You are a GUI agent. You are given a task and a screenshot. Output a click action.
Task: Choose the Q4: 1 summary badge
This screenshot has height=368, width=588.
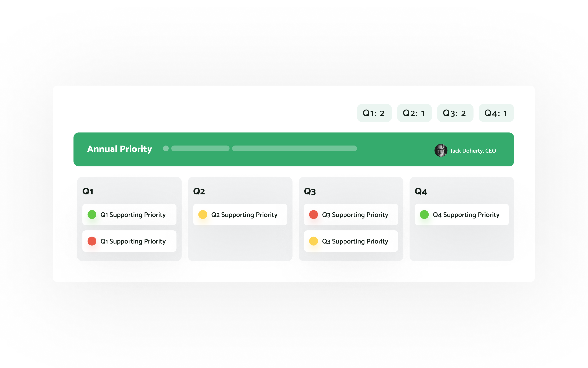click(496, 113)
